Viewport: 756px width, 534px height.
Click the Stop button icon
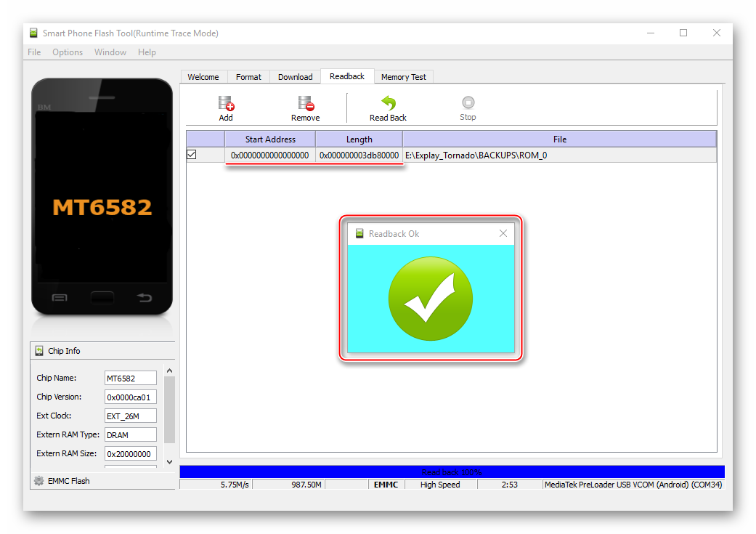pyautogui.click(x=468, y=102)
